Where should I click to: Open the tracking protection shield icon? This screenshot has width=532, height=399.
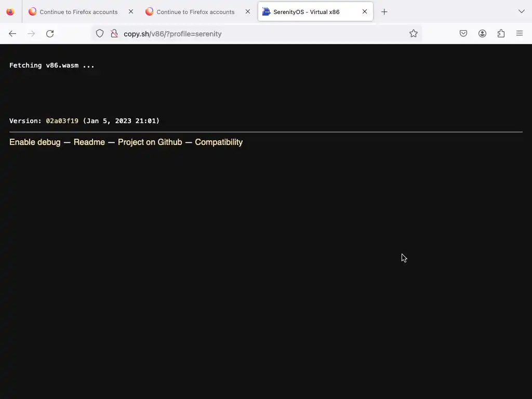point(100,34)
